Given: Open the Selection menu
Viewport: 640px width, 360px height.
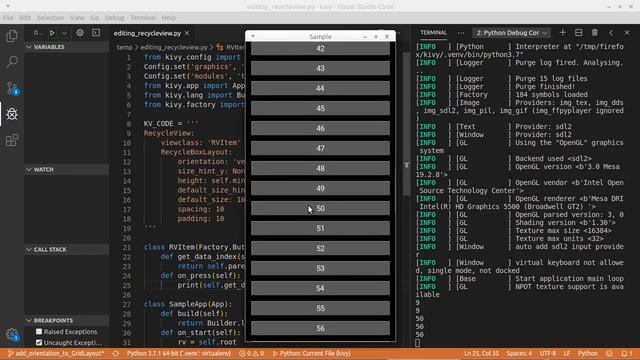Looking at the screenshot, I should click(50, 18).
